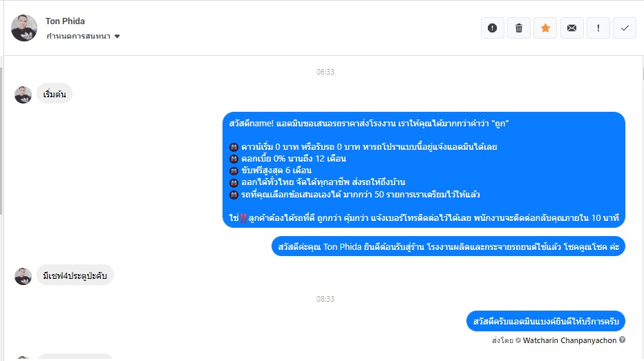Expand the กำหนดการสนทนา dropdown arrow

(x=117, y=37)
